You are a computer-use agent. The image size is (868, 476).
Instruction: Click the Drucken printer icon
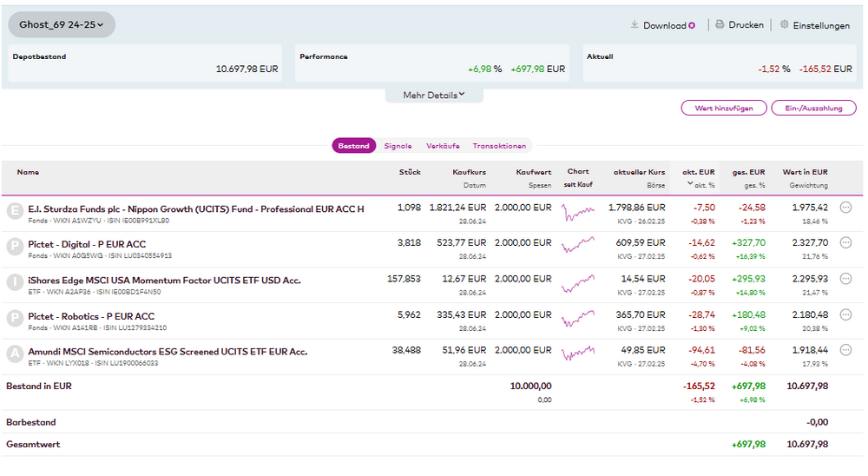(x=720, y=25)
